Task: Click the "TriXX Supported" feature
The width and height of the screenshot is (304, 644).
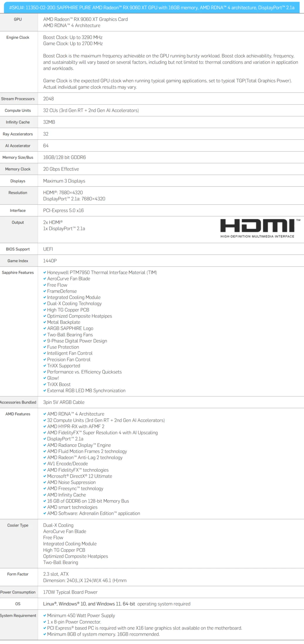Action: click(64, 366)
